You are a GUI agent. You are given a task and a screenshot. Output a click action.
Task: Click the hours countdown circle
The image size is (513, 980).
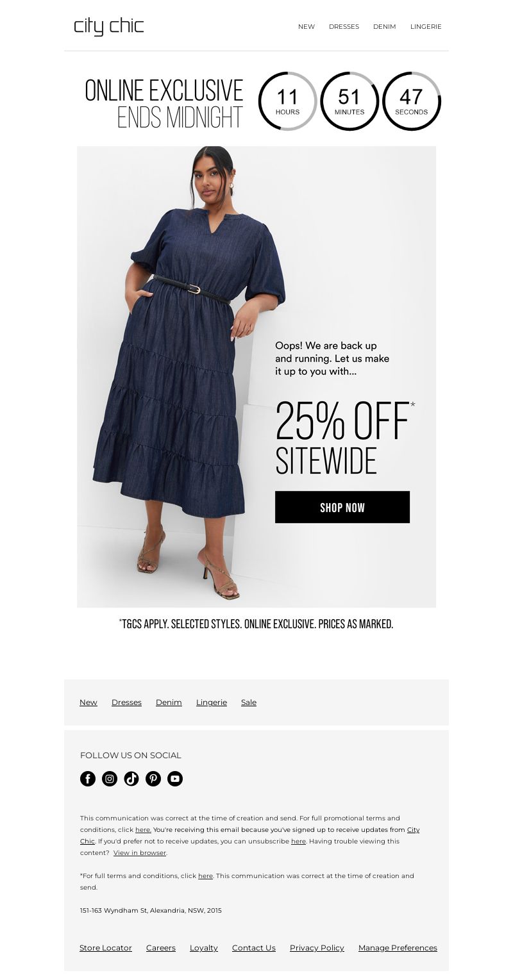click(x=288, y=101)
